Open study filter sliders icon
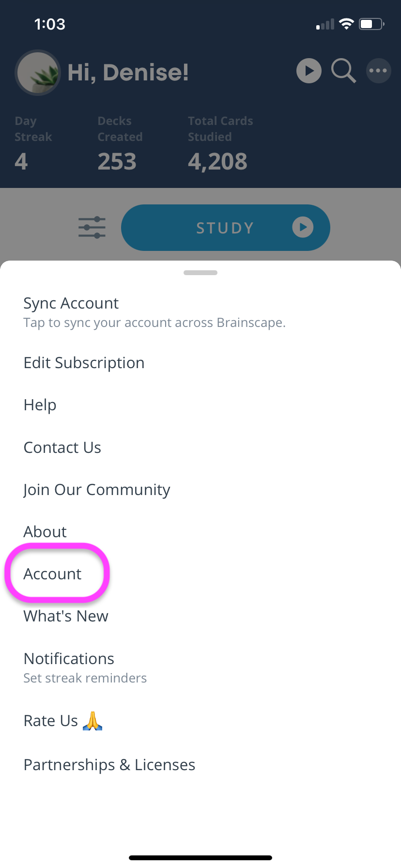The width and height of the screenshot is (401, 868). [92, 227]
